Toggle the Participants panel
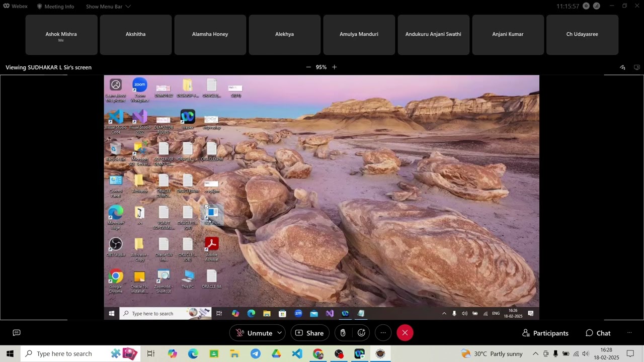 tap(545, 333)
